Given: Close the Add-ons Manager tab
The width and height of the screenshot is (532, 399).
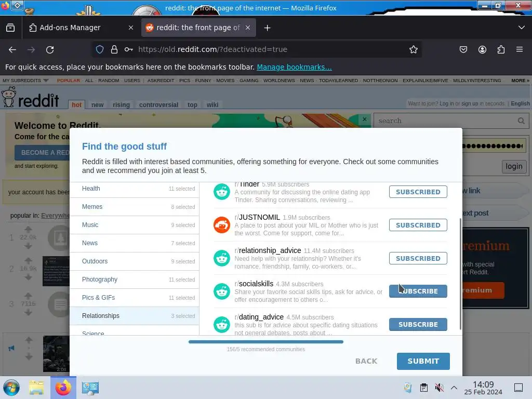Looking at the screenshot, I should coord(131,28).
